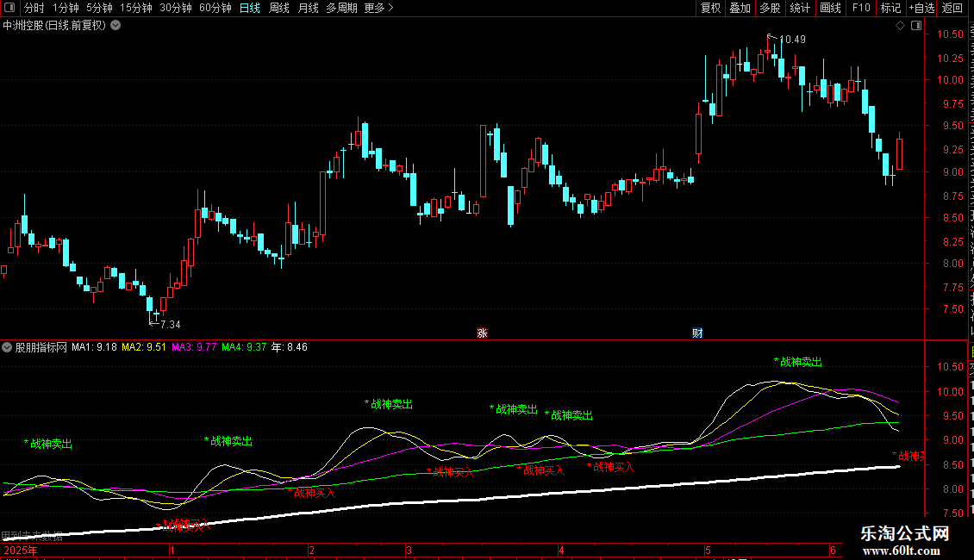Image resolution: width=974 pixels, height=560 pixels.
Task: Click the red 涨 event marker
Action: (482, 333)
